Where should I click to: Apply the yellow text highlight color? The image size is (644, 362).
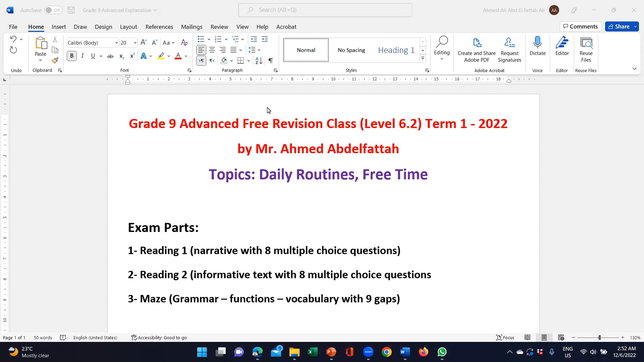[161, 56]
